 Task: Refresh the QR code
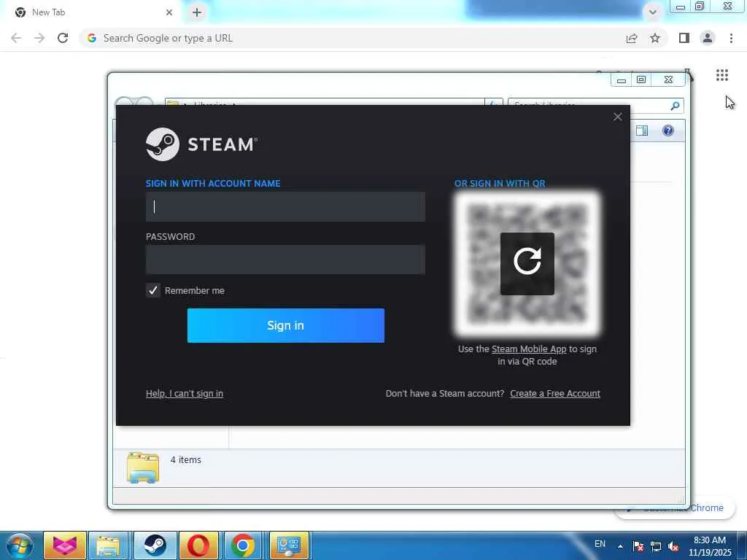click(x=527, y=264)
